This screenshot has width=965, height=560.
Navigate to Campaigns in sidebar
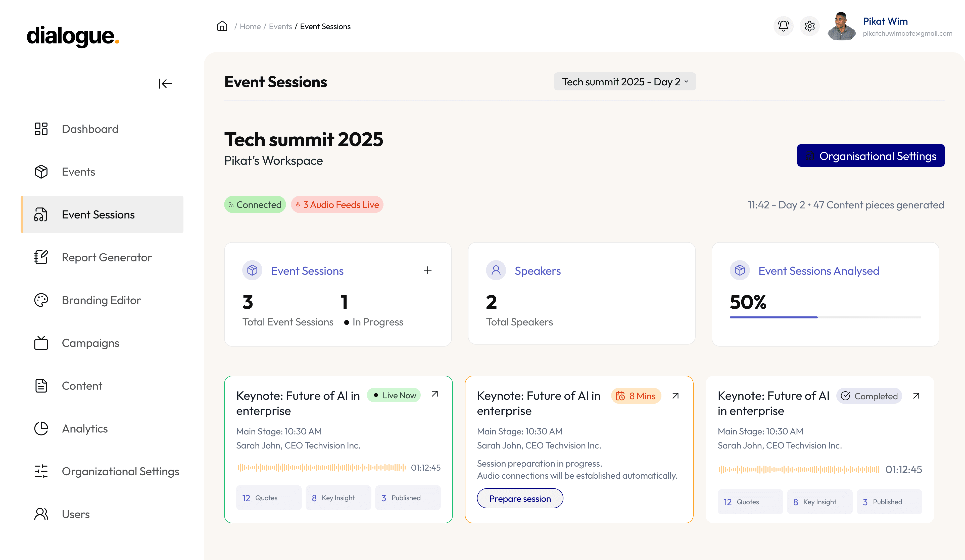coord(90,343)
